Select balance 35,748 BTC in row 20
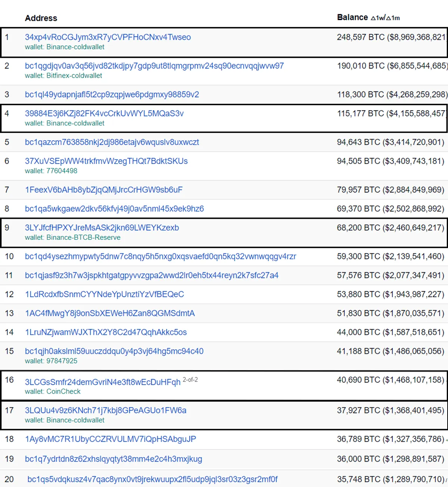This screenshot has height=487, width=448. pos(391,480)
